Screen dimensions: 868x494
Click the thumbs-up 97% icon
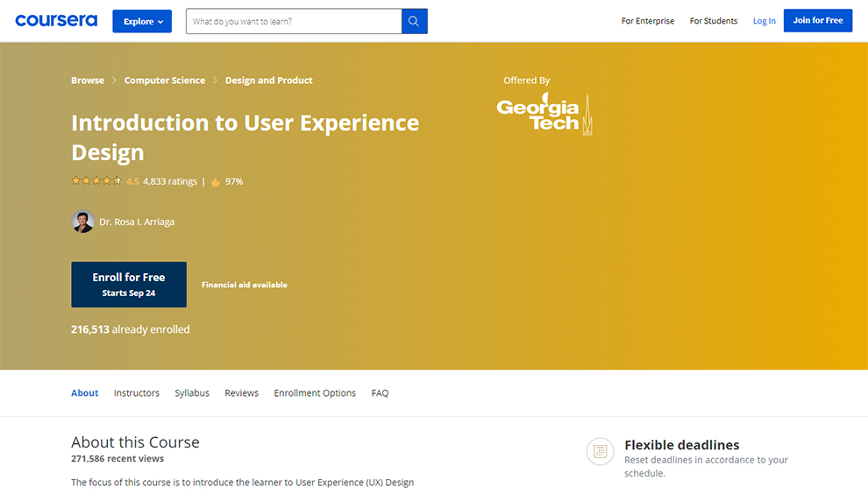pyautogui.click(x=216, y=182)
